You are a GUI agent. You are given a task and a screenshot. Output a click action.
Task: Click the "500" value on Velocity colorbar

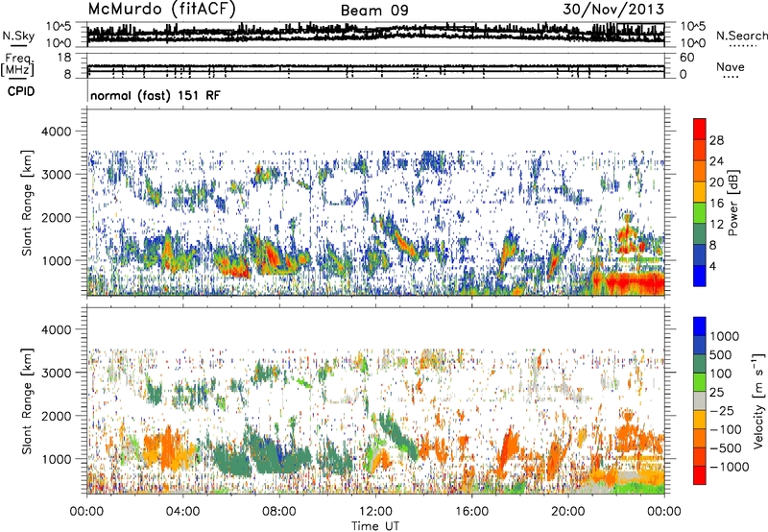[721, 354]
